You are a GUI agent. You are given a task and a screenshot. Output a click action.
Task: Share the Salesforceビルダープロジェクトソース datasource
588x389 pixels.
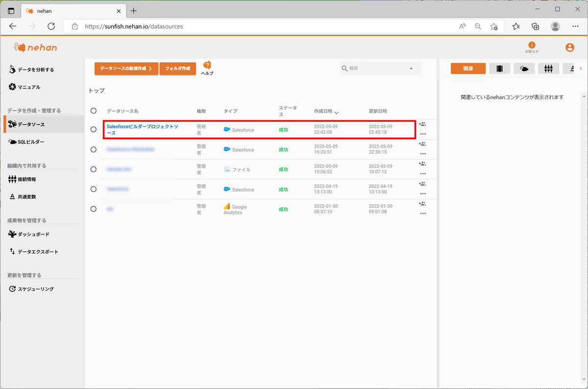point(422,124)
